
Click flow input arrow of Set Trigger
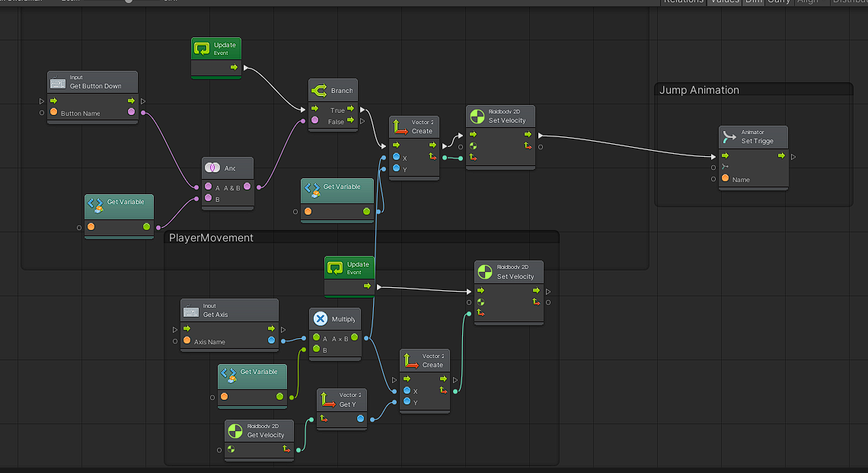725,156
